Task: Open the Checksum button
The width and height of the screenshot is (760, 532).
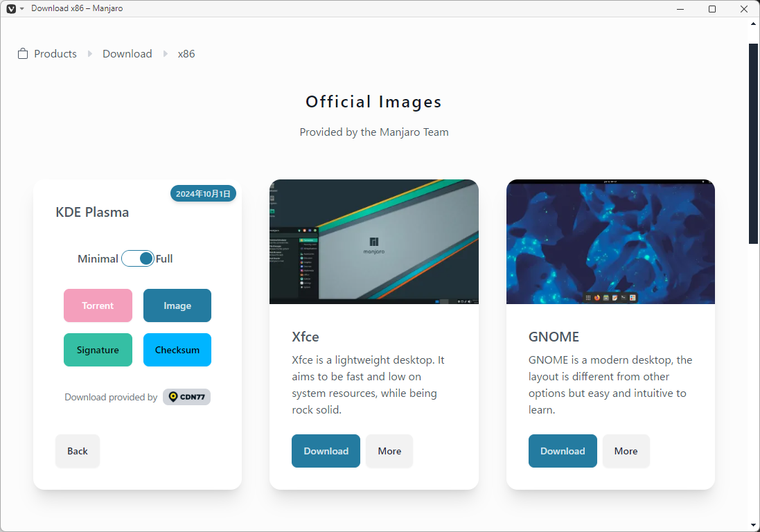Action: [x=177, y=350]
